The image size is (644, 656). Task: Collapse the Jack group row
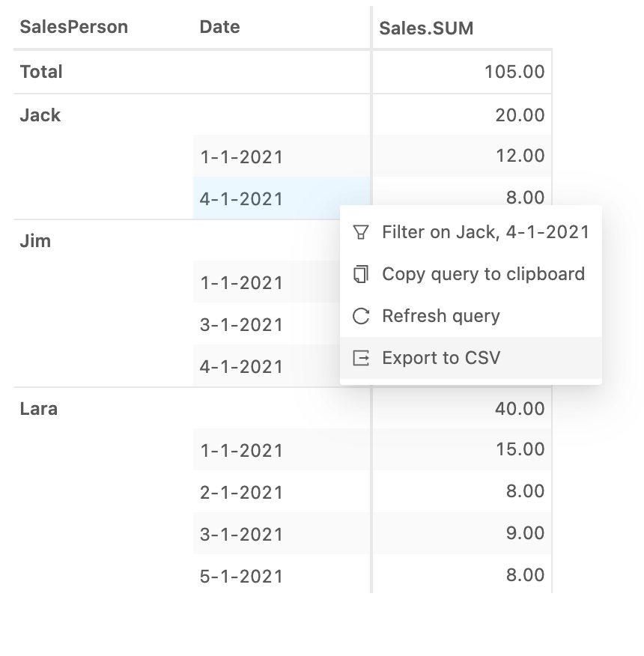pos(40,115)
